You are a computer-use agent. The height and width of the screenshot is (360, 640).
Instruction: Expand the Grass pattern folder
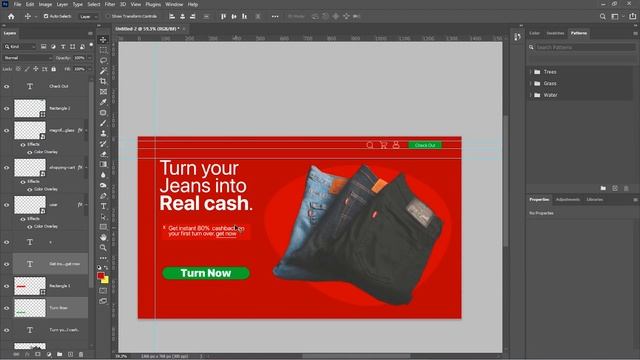[x=531, y=83]
